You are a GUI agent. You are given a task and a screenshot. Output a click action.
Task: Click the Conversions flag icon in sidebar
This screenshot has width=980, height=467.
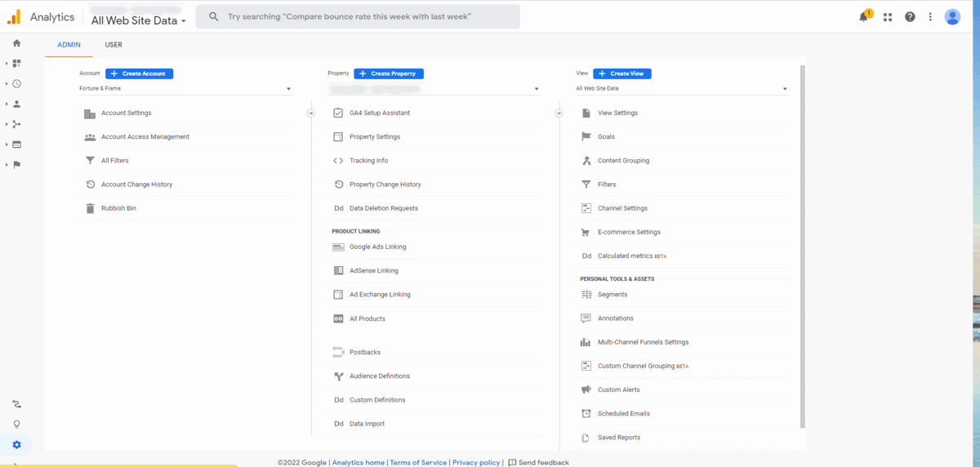point(16,164)
